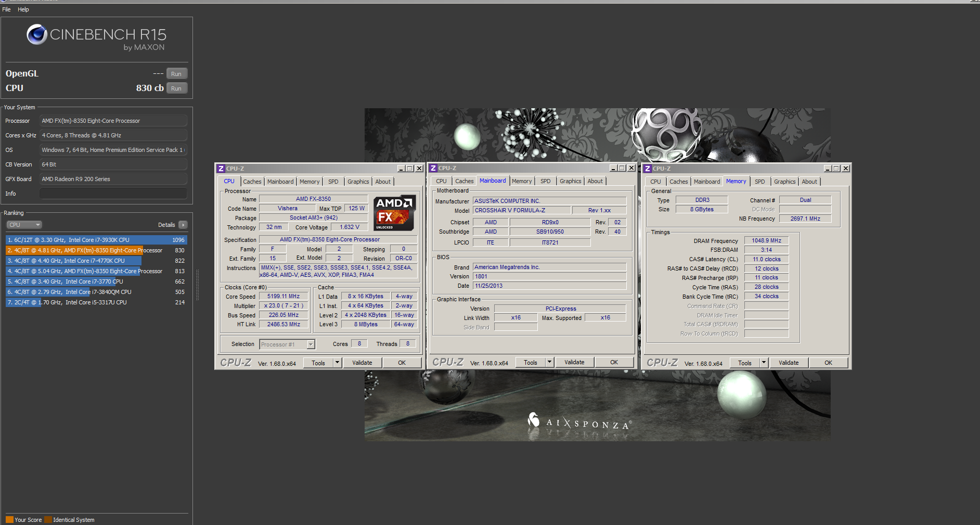
Task: Select ranking entry Intel Core i7-4770K
Action: click(x=96, y=261)
